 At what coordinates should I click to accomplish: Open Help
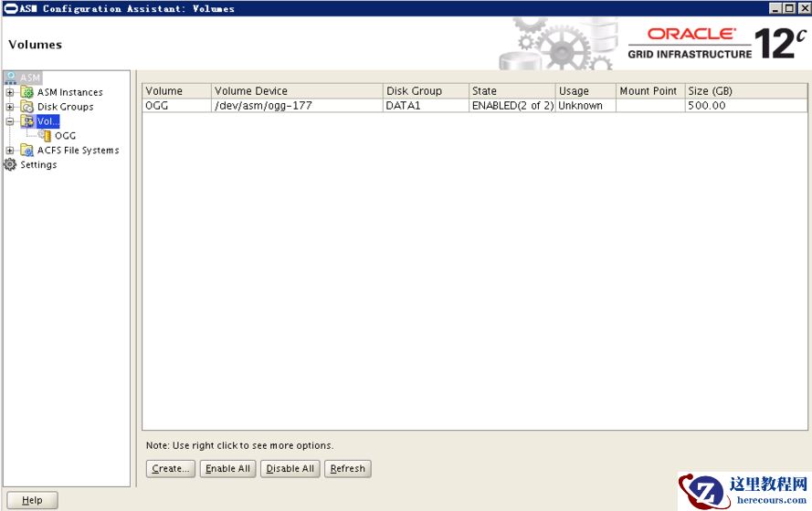pos(32,500)
